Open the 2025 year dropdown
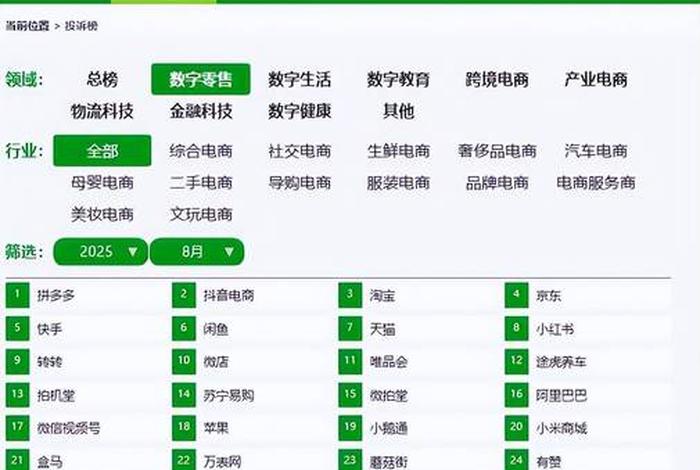 100,252
